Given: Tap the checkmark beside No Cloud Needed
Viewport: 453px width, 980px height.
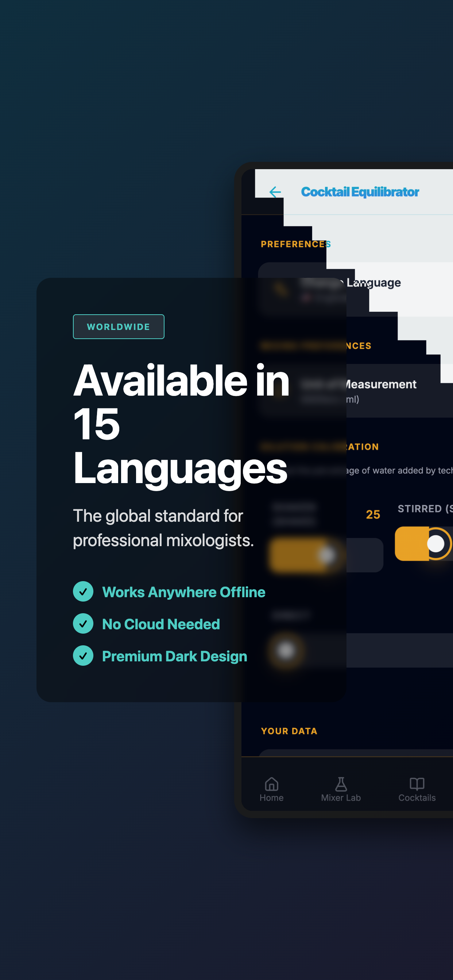Looking at the screenshot, I should pyautogui.click(x=83, y=623).
